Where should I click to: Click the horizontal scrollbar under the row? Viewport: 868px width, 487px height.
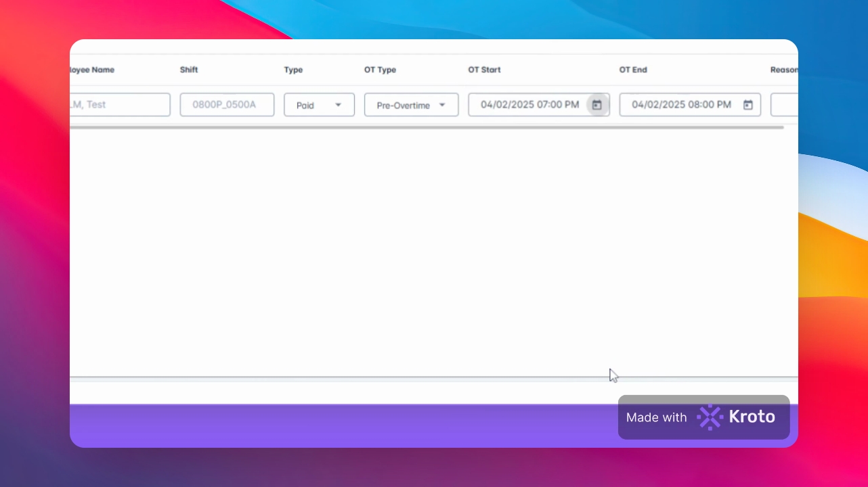pyautogui.click(x=427, y=127)
